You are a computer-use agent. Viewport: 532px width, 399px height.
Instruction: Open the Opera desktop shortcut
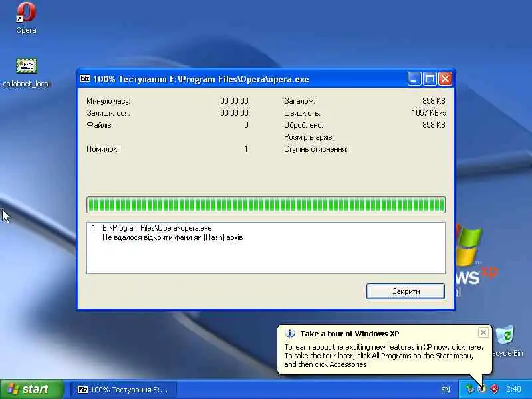[26, 18]
